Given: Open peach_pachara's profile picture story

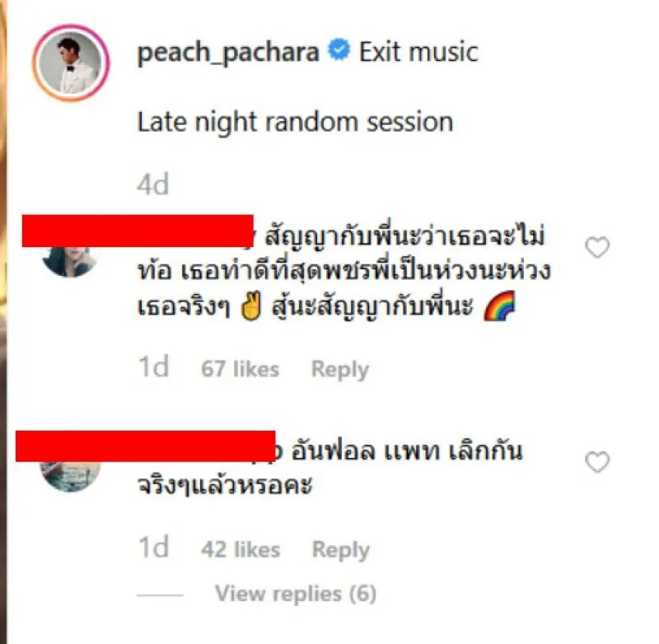Looking at the screenshot, I should pos(71,63).
